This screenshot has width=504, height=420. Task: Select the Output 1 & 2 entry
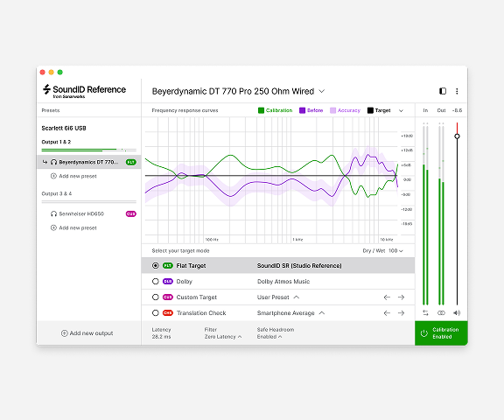pos(56,142)
